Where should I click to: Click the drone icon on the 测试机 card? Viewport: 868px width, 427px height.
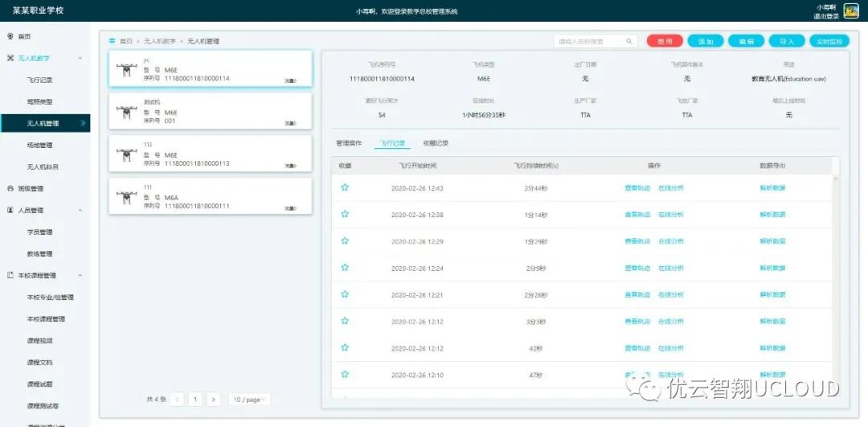pos(125,113)
